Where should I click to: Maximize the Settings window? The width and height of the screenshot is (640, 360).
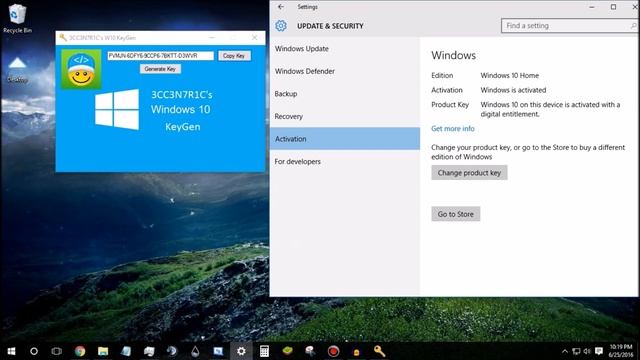(x=613, y=7)
